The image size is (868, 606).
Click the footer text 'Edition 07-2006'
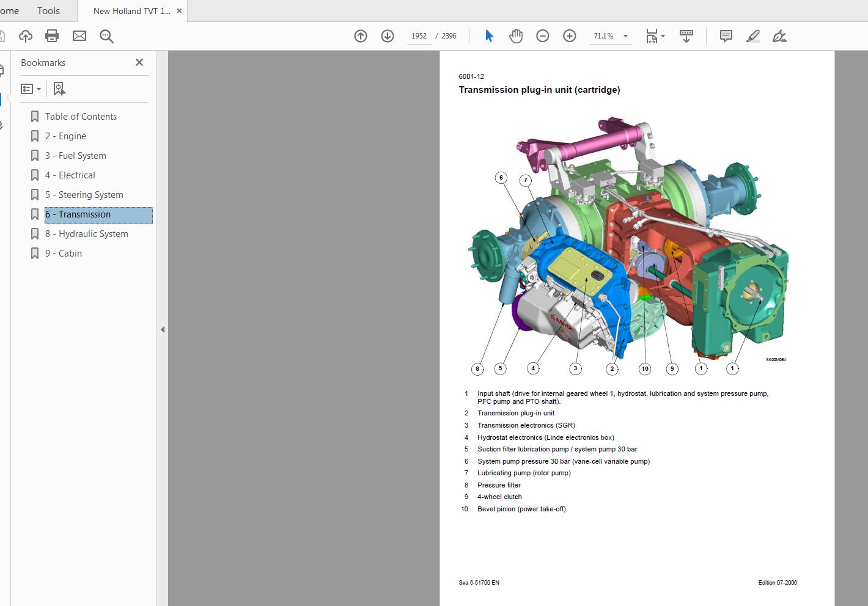point(778,583)
